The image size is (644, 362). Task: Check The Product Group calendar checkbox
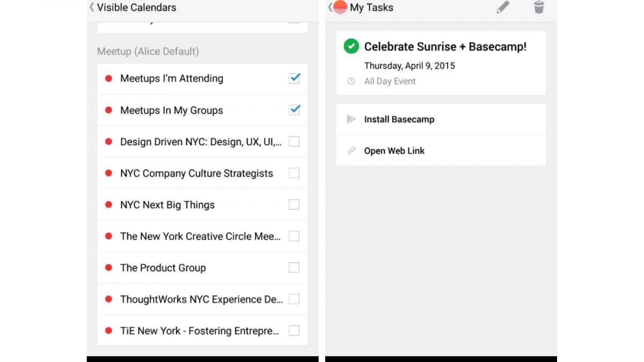pyautogui.click(x=294, y=268)
